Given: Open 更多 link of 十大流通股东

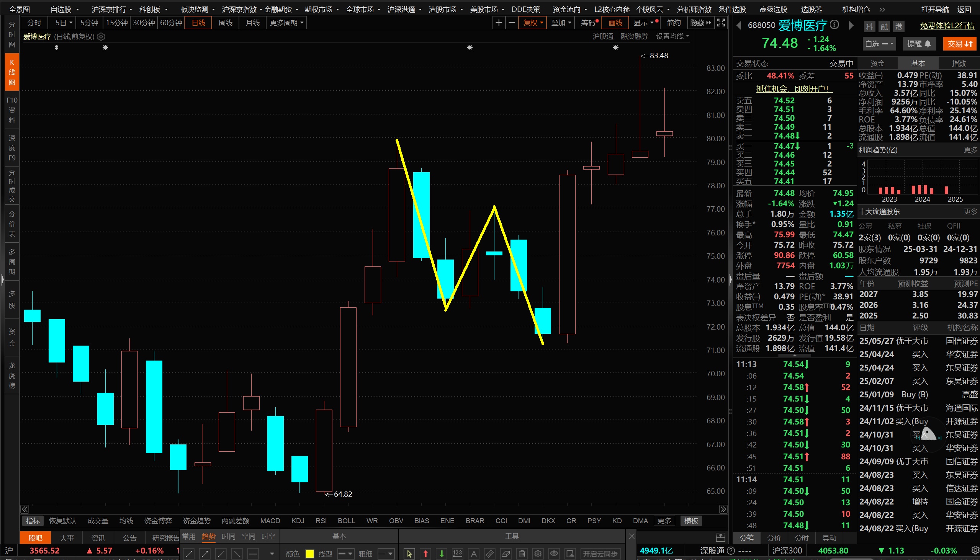Looking at the screenshot, I should 971,212.
